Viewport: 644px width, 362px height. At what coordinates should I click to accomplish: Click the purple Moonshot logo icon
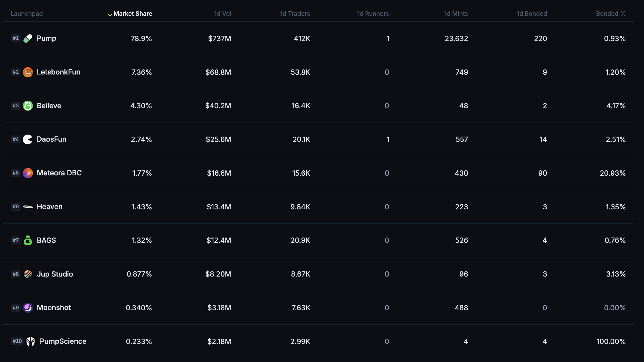28,308
